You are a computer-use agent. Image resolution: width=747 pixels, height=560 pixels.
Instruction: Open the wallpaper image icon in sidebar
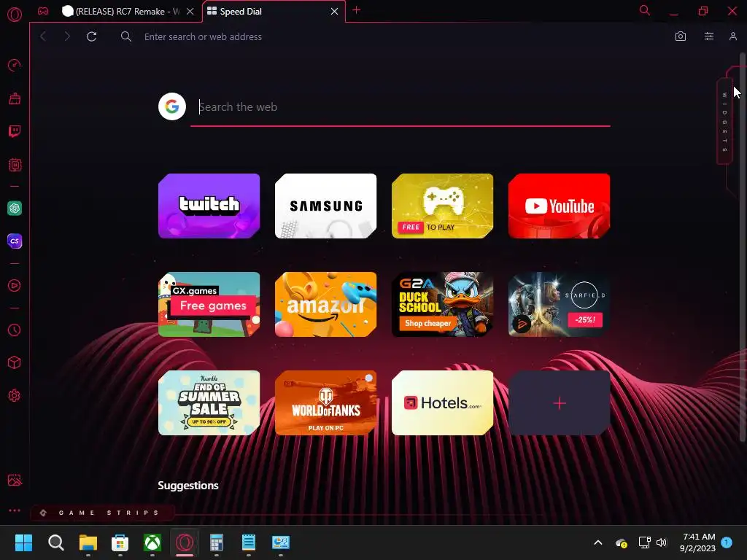tap(15, 480)
